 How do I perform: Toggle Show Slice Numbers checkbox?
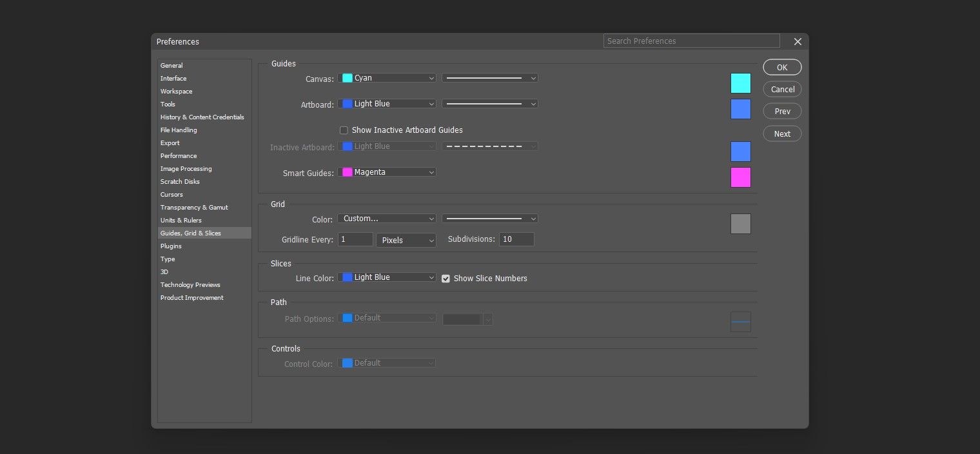446,279
